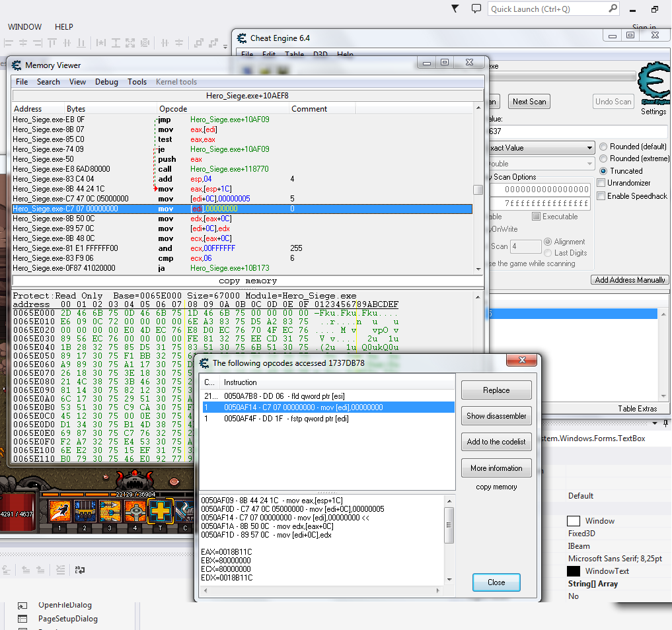Click the filter notifications flag icon
672x630 pixels.
point(455,9)
